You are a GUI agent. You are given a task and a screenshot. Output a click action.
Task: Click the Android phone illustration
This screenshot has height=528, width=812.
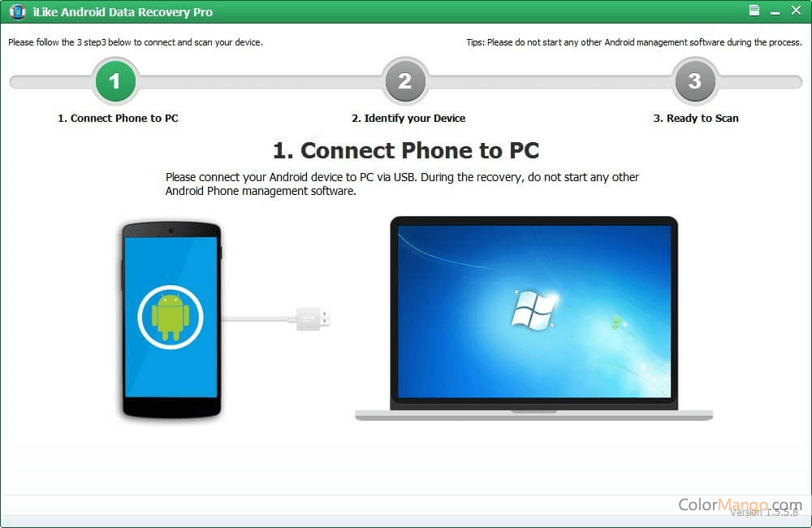point(171,320)
